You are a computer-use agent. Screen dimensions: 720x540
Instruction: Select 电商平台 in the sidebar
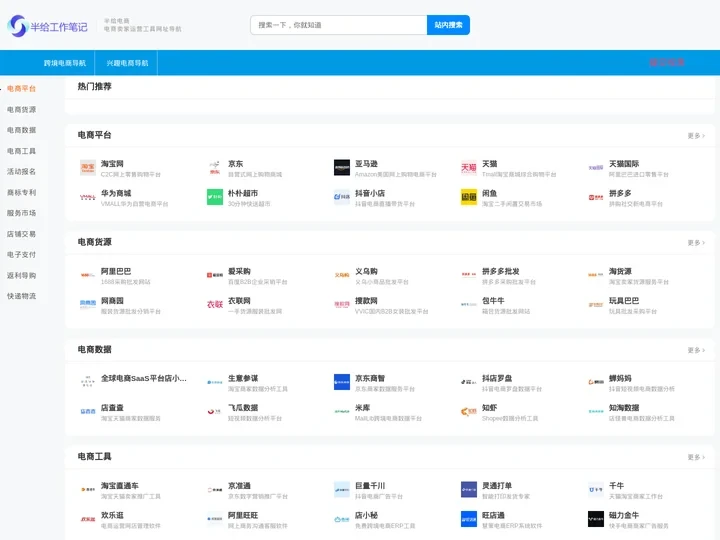click(x=21, y=89)
